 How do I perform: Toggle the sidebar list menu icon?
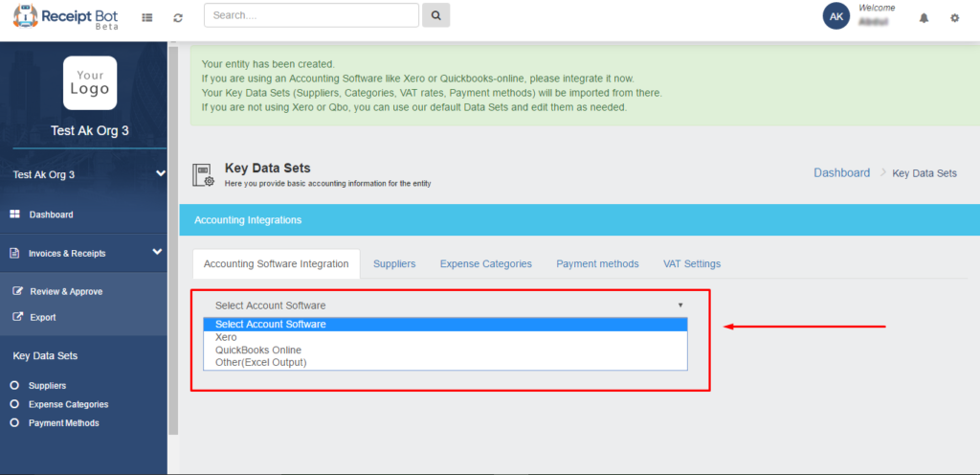click(x=146, y=18)
